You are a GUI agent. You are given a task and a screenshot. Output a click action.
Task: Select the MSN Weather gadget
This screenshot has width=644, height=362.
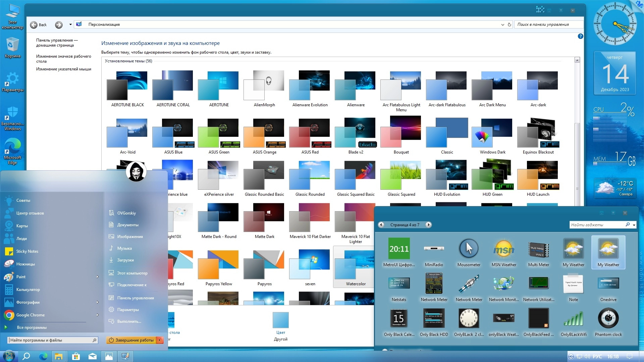pos(503,249)
